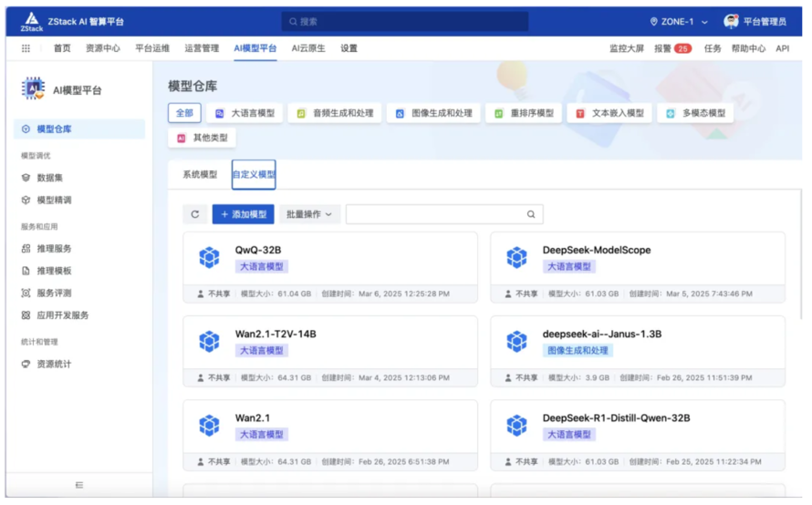Open the DeepSeek-R1-Distill-Qwen-32B model link
The width and height of the screenshot is (812, 505).
pyautogui.click(x=616, y=418)
